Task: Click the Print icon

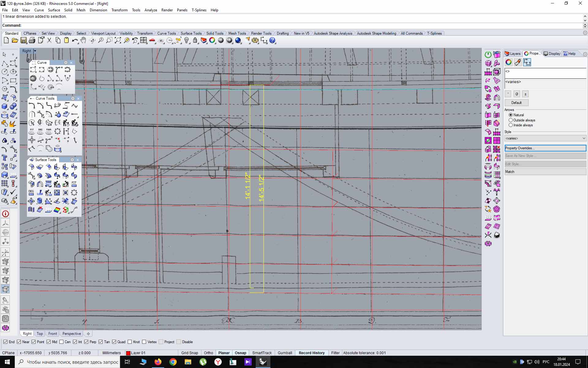Action: pyautogui.click(x=32, y=40)
